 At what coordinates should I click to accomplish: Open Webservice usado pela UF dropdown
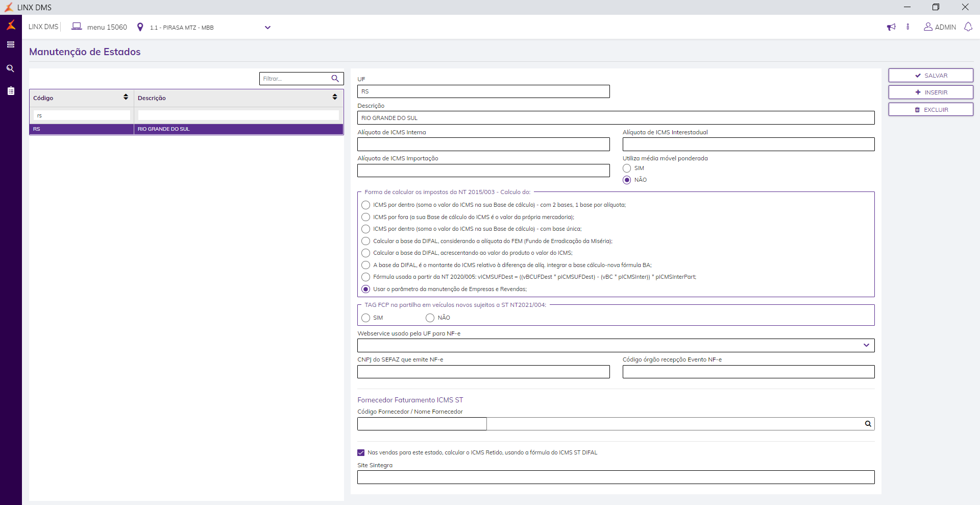tap(866, 346)
